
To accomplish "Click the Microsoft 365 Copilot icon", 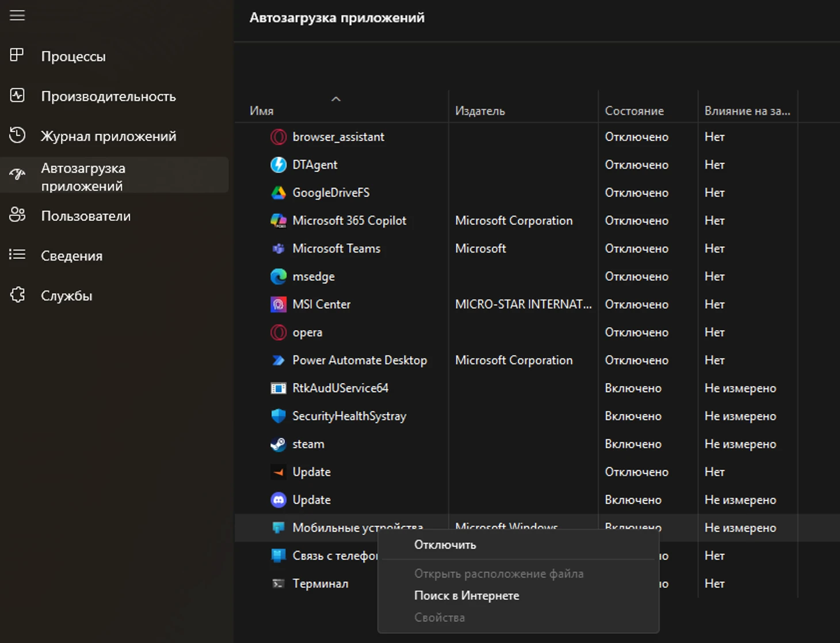I will coord(278,221).
